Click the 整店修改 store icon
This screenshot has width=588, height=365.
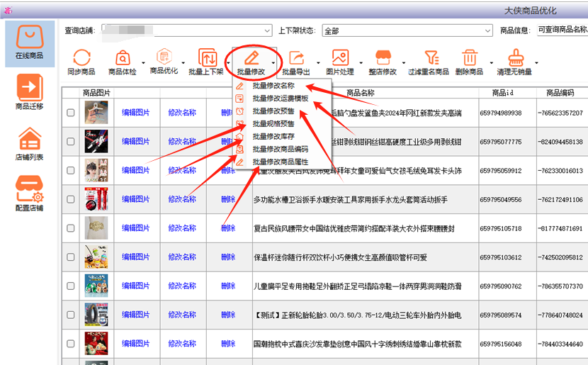(x=383, y=58)
